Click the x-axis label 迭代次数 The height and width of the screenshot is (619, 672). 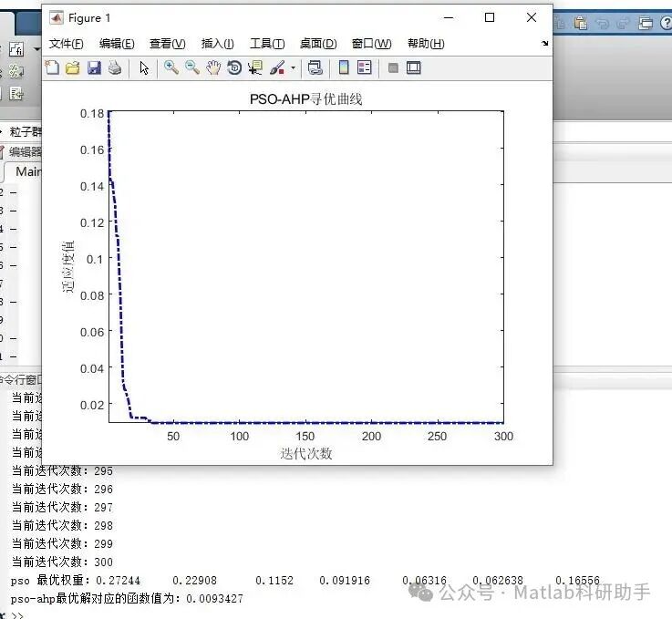coord(306,453)
